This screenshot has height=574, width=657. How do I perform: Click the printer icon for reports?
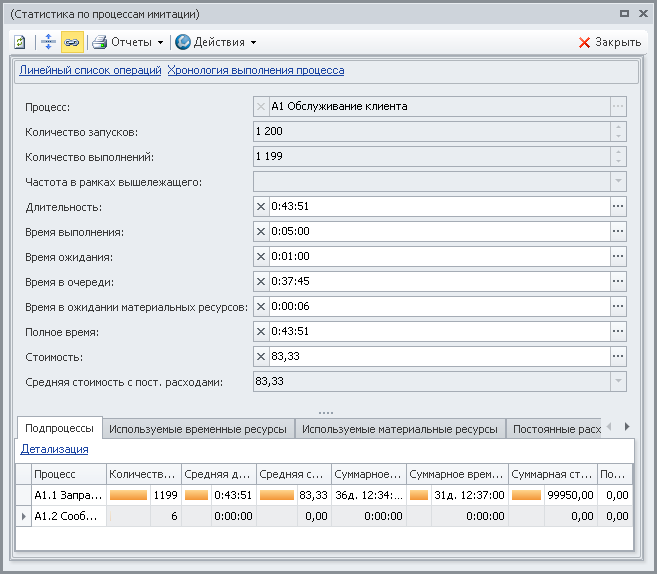(x=100, y=42)
